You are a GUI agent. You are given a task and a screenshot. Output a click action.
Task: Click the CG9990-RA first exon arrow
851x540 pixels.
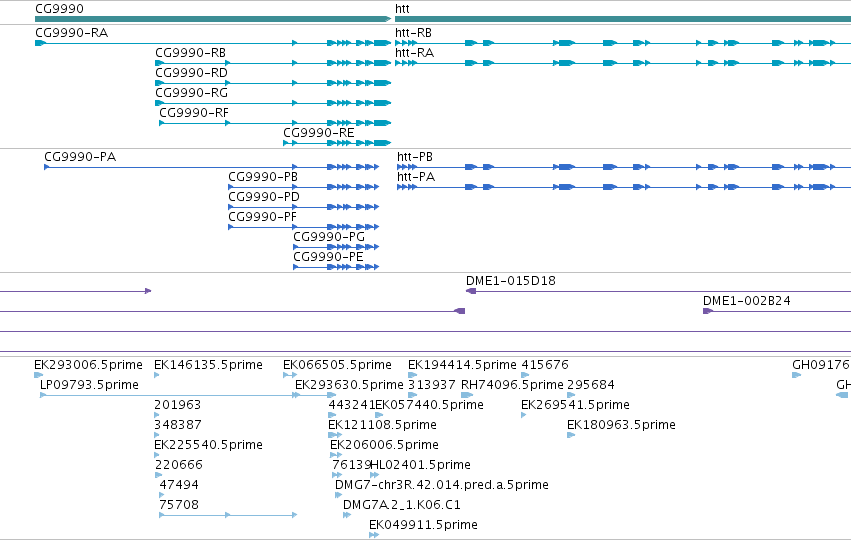pos(40,43)
